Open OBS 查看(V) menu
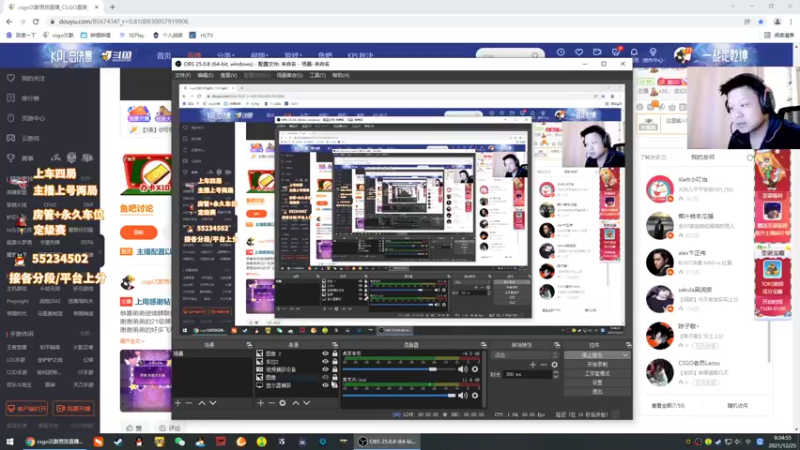The height and width of the screenshot is (450, 800). coord(228,76)
